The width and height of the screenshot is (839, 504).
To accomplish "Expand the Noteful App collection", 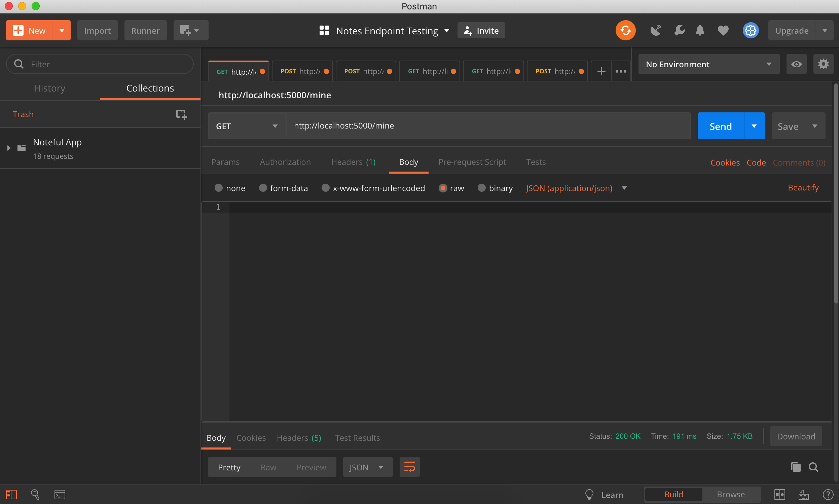I will click(9, 148).
